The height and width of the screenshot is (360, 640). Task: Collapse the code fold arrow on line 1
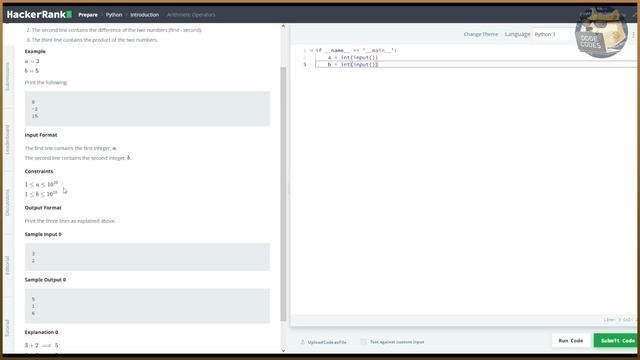coord(311,50)
